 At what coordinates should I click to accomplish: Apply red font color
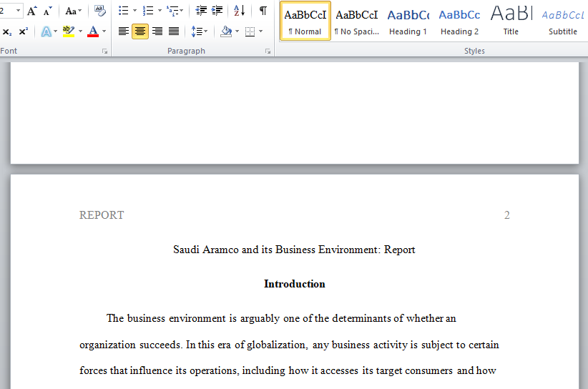[x=93, y=31]
